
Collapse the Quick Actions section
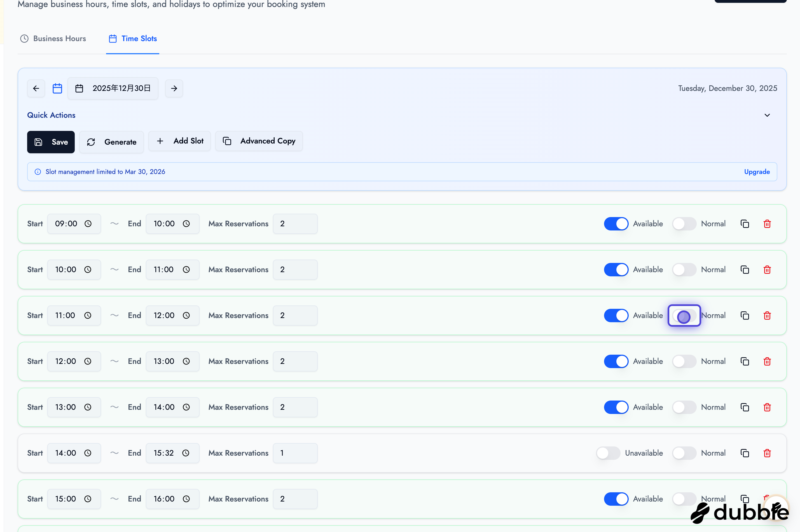tap(767, 115)
